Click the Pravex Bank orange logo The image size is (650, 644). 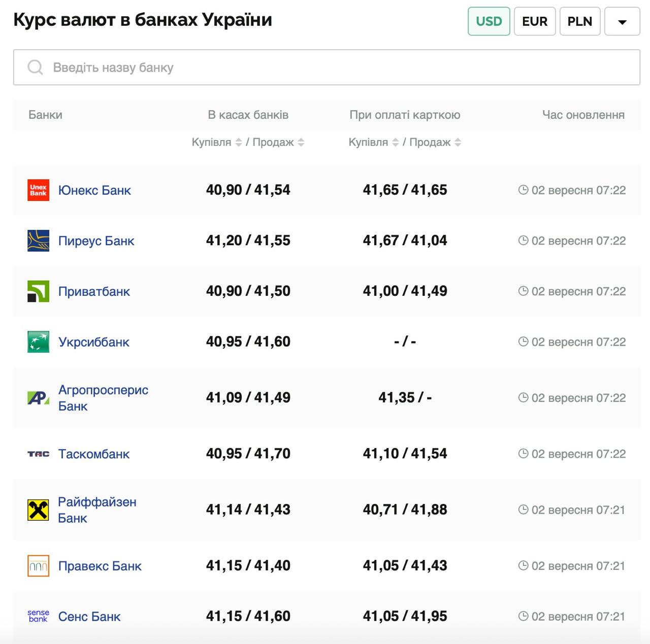point(38,566)
